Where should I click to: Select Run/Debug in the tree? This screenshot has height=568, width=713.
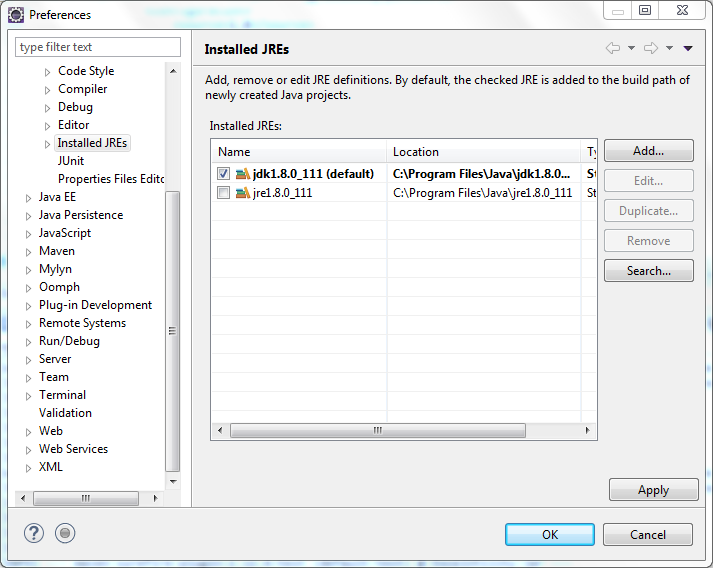pyautogui.click(x=69, y=341)
